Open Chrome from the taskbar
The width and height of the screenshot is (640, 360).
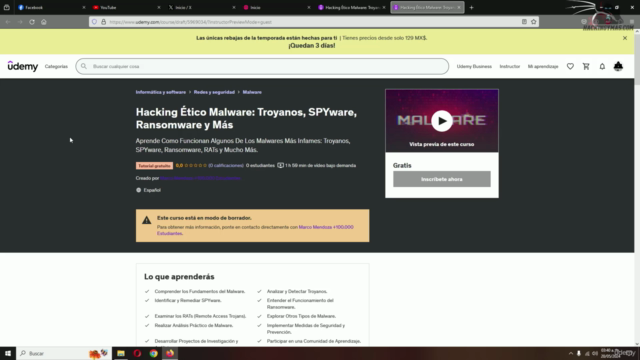[x=153, y=353]
